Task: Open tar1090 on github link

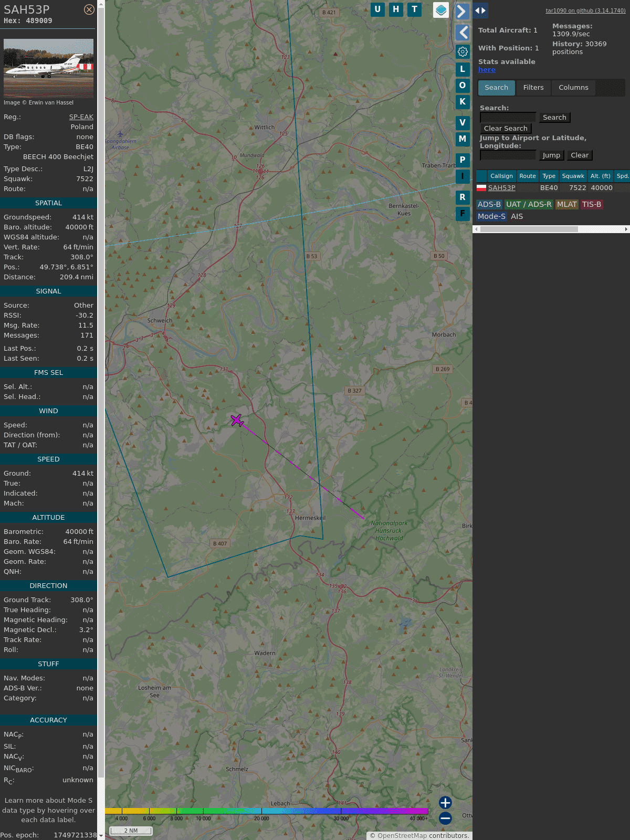Action: tap(585, 10)
